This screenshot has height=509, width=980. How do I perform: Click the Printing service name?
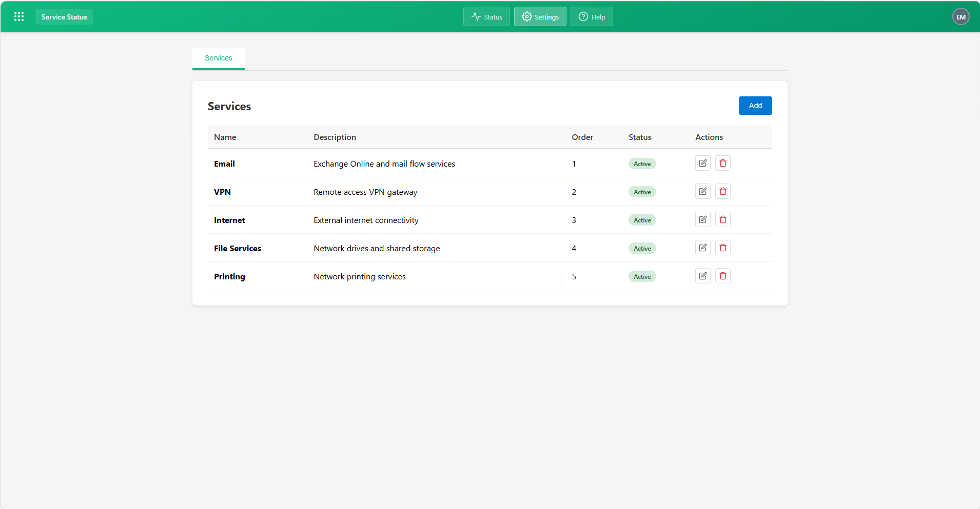pos(229,276)
